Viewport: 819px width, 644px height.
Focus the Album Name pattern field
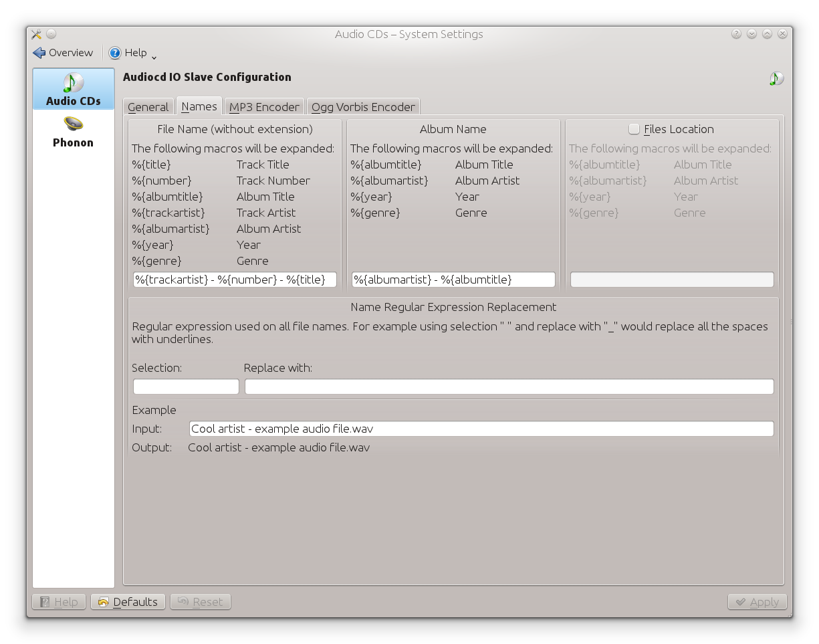click(453, 280)
